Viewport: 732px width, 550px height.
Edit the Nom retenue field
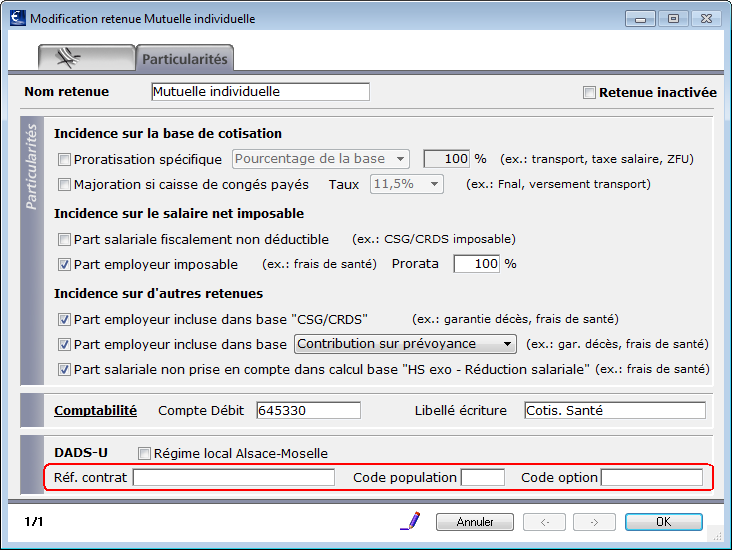tap(260, 92)
